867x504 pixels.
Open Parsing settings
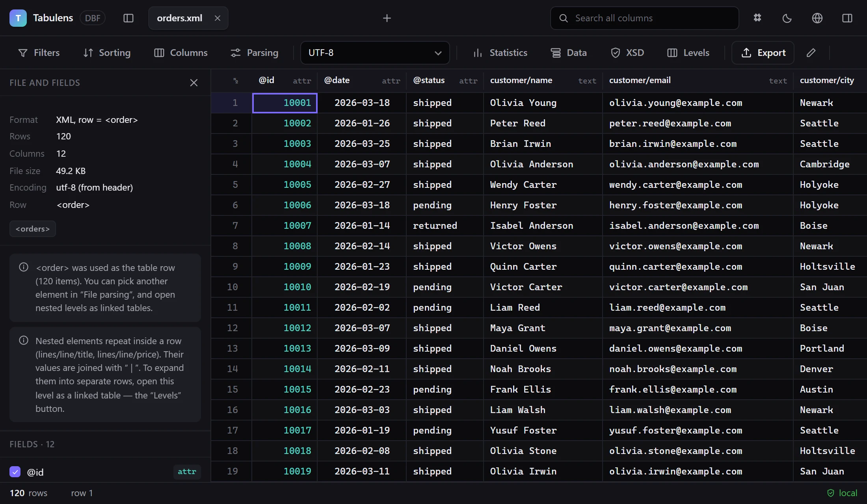point(255,53)
